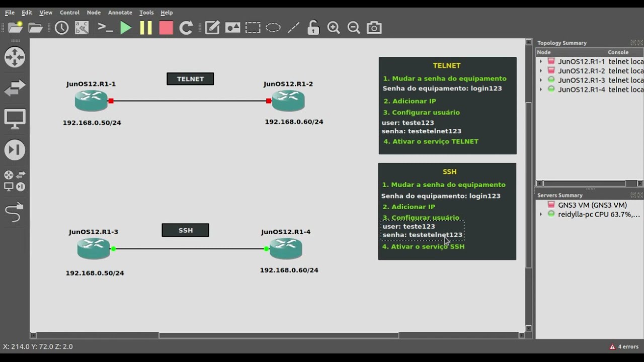The image size is (644, 362).
Task: Expand reidylla-pc server in Servers Summary
Action: [541, 214]
